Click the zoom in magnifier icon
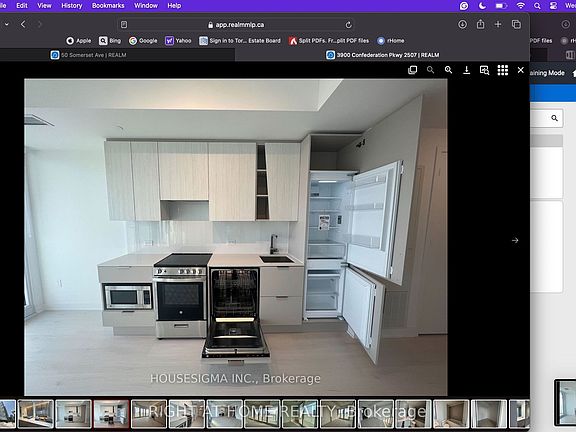The width and height of the screenshot is (576, 432). coord(448,70)
